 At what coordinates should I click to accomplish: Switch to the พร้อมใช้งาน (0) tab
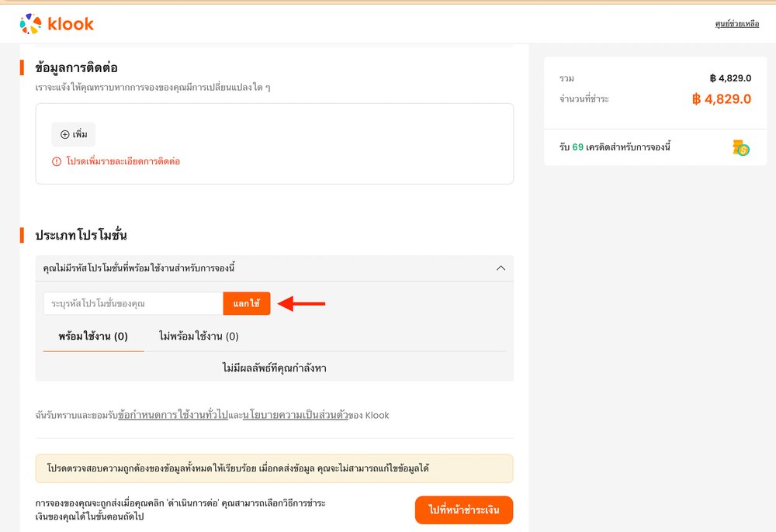point(93,337)
